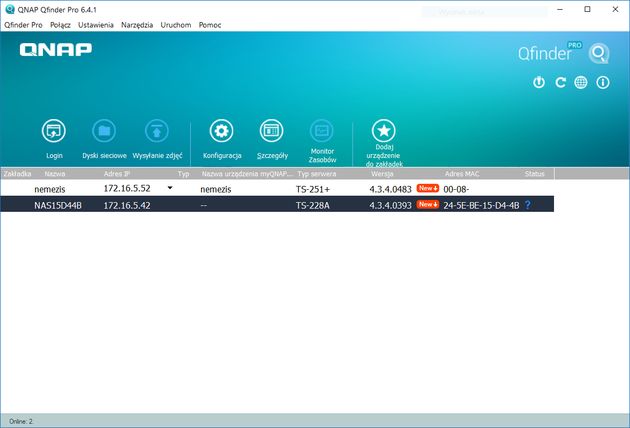The image size is (630, 428).
Task: Click IP address 172.16.5.52
Action: (x=127, y=188)
